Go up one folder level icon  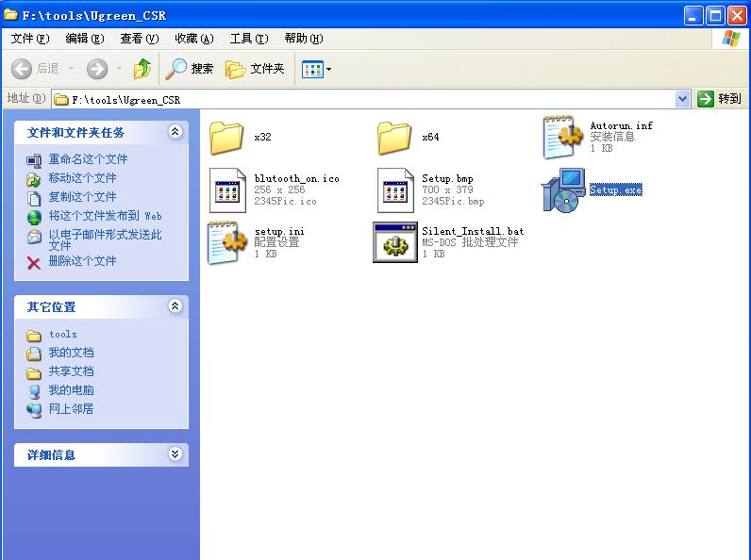142,69
